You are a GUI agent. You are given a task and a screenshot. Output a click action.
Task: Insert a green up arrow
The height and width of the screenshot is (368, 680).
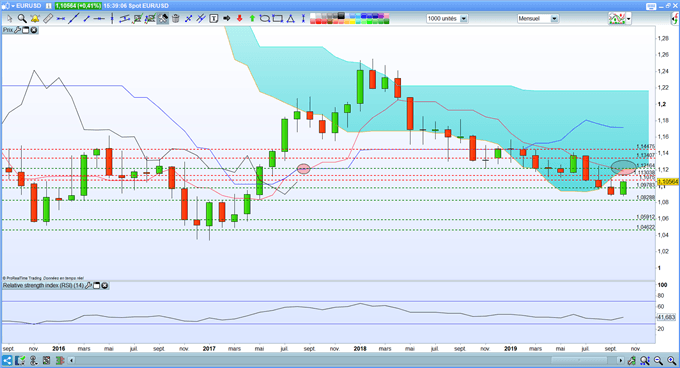(252, 19)
